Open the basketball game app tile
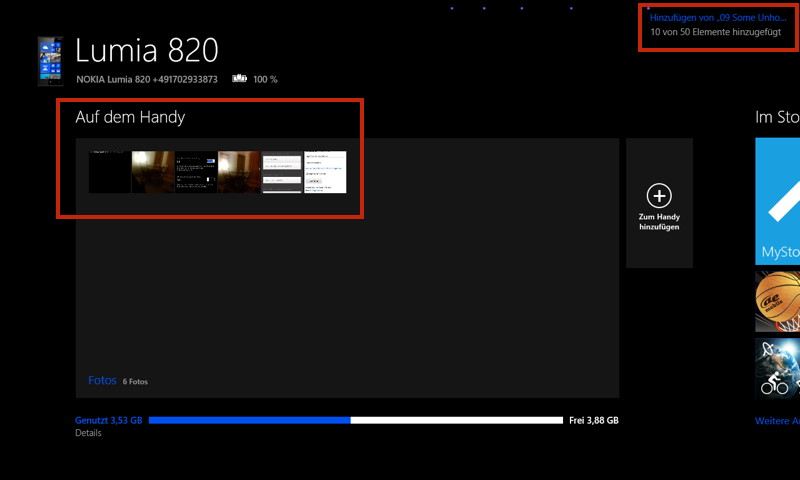Image resolution: width=800 pixels, height=480 pixels. pyautogui.click(x=778, y=301)
